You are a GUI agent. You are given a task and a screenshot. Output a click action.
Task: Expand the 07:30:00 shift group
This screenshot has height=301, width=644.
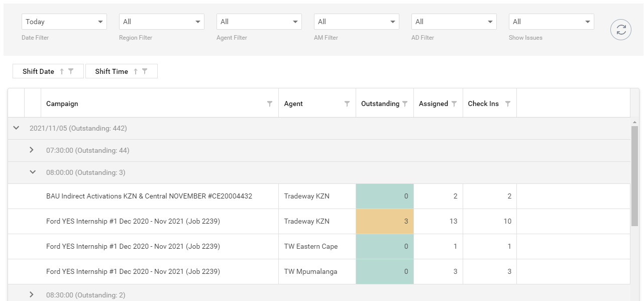(x=32, y=150)
